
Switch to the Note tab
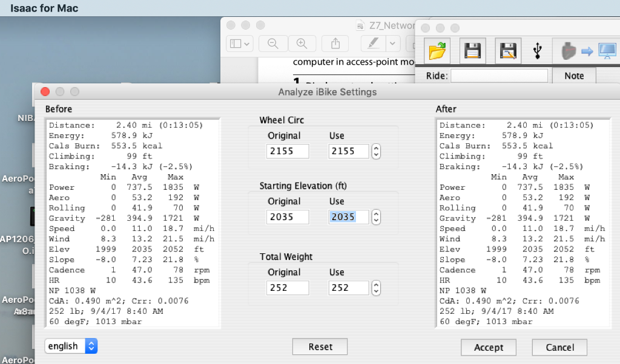(574, 76)
